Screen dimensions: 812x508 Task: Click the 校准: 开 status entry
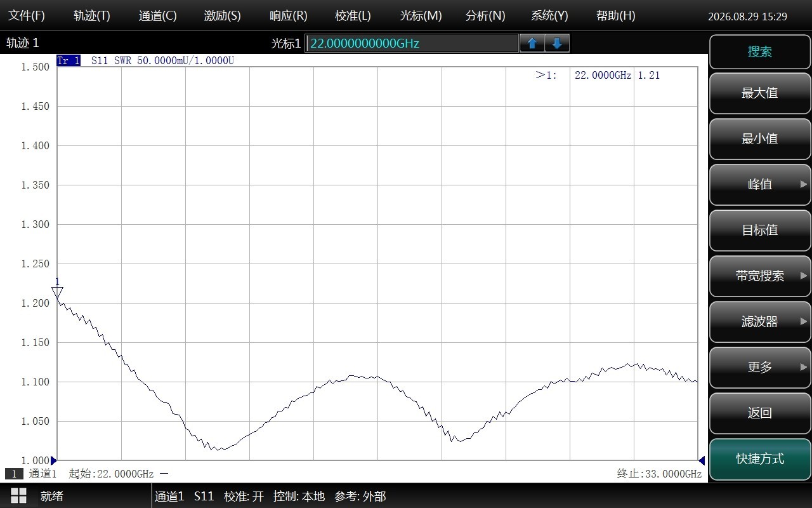[x=244, y=497]
